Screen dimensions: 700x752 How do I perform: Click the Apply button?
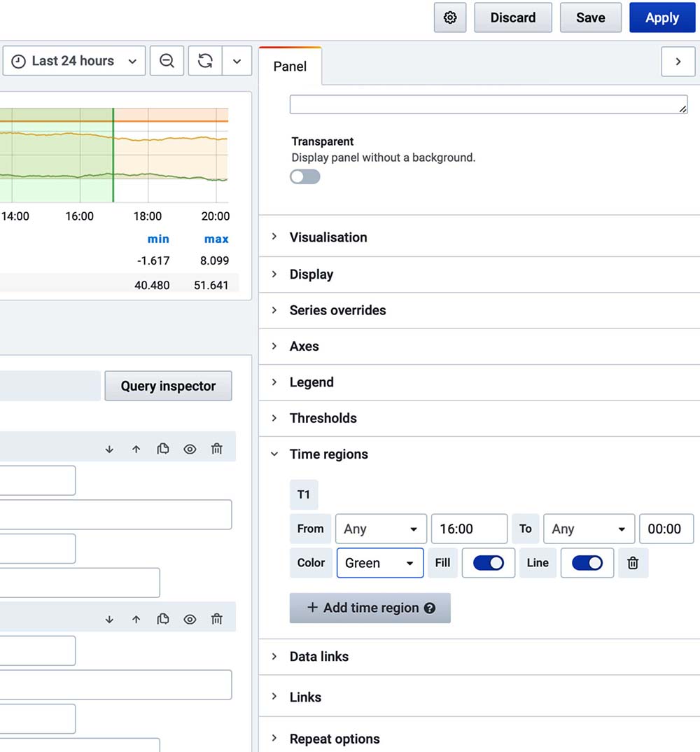click(661, 18)
